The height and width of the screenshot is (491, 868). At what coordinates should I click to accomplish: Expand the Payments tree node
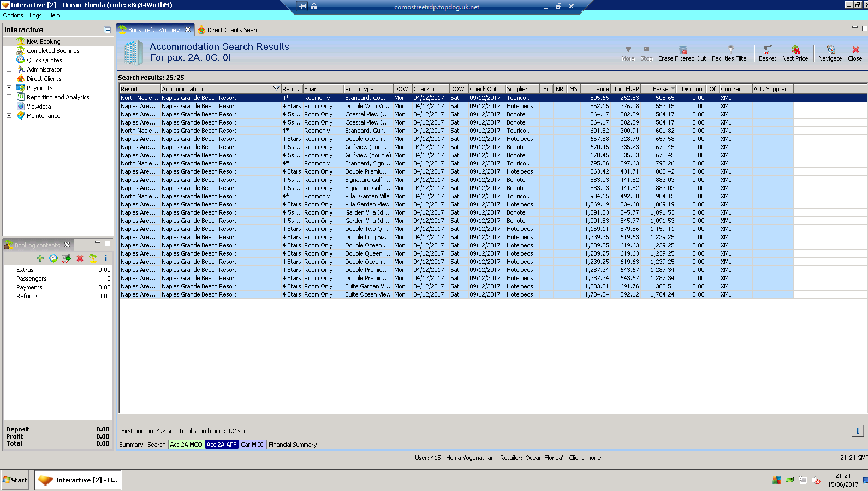(x=9, y=88)
